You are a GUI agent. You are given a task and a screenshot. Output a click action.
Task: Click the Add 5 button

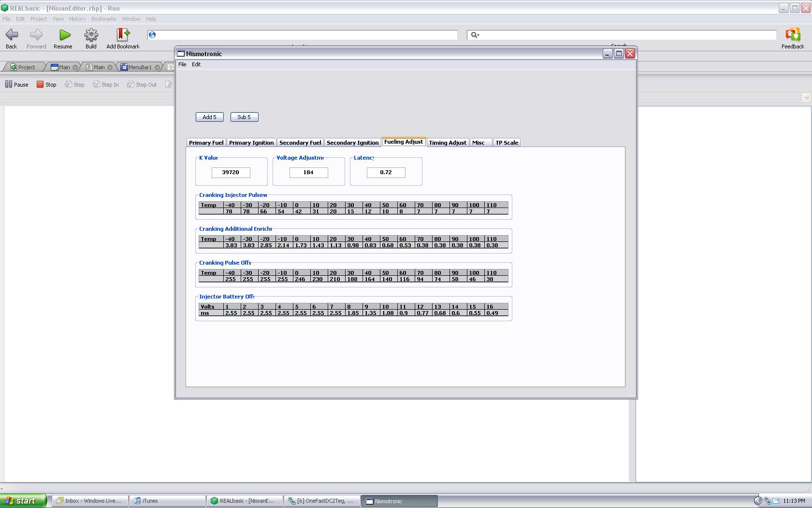click(x=210, y=117)
